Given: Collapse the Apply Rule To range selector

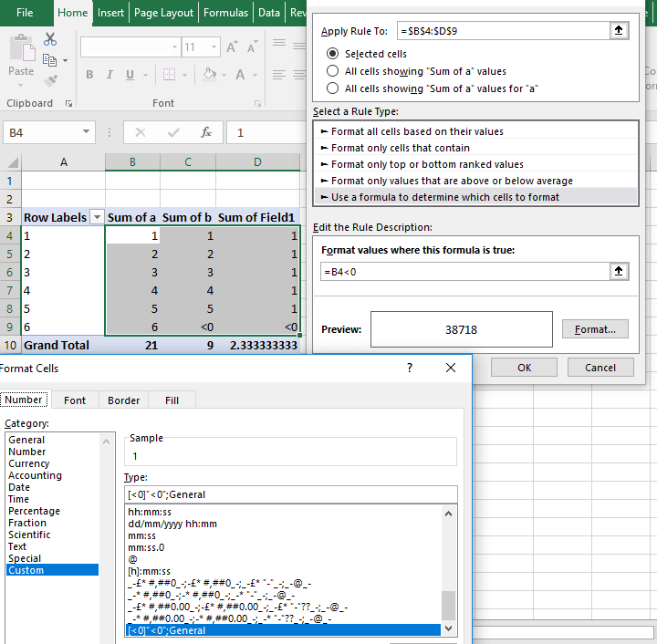Looking at the screenshot, I should pos(619,31).
